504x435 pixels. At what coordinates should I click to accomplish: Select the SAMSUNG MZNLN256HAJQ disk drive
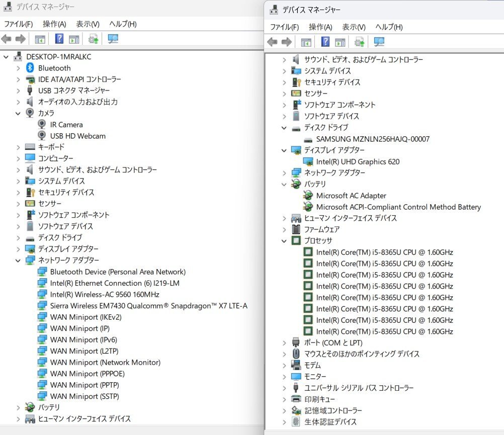(x=372, y=139)
